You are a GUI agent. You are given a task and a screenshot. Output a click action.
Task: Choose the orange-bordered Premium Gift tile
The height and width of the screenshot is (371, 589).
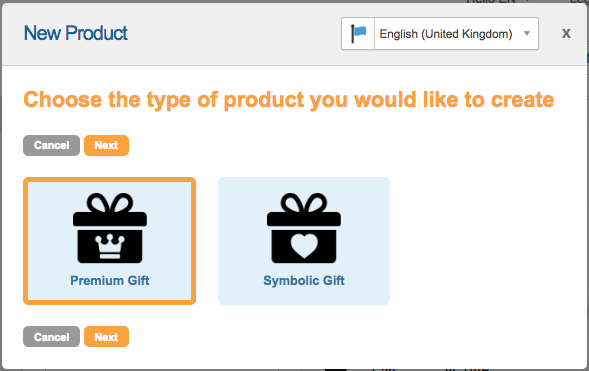point(109,241)
